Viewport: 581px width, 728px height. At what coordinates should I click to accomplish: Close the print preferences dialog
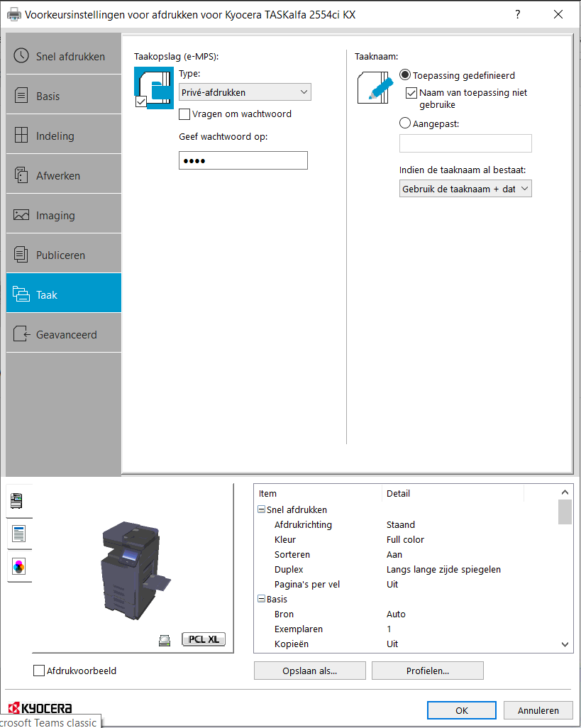[558, 14]
